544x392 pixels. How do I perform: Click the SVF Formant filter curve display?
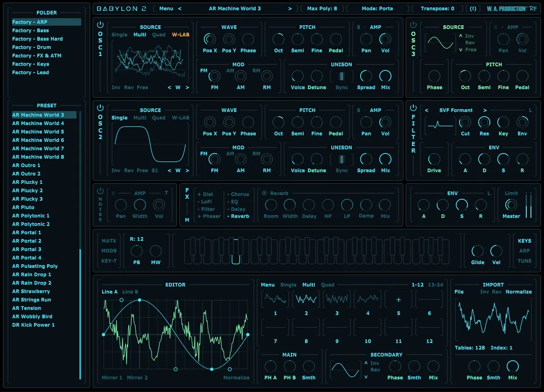tap(440, 124)
